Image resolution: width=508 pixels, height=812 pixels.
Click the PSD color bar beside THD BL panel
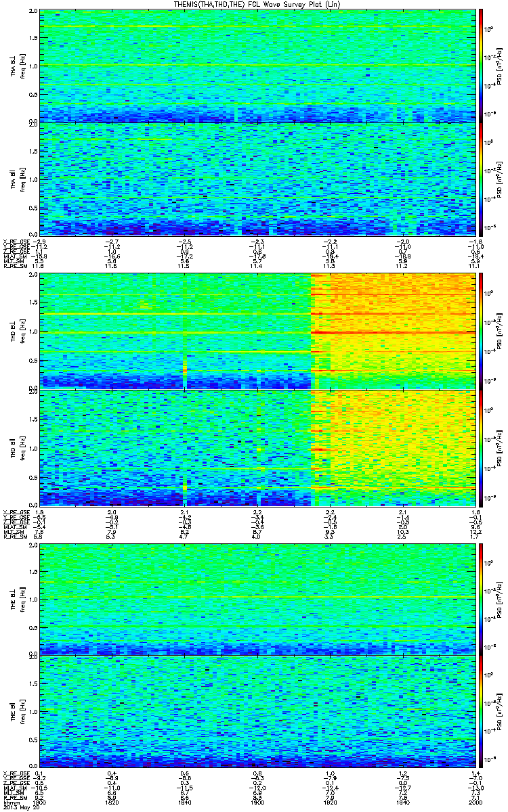(481, 330)
